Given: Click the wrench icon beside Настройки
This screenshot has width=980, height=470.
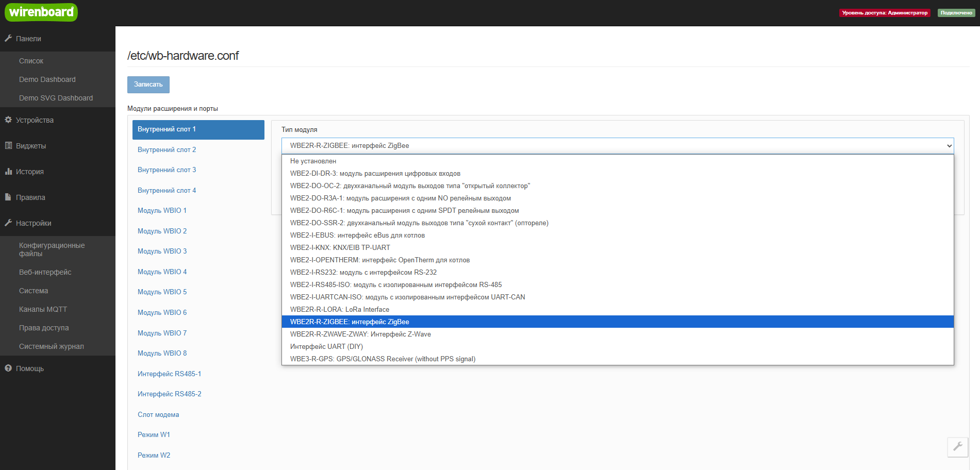Looking at the screenshot, I should [x=8, y=223].
